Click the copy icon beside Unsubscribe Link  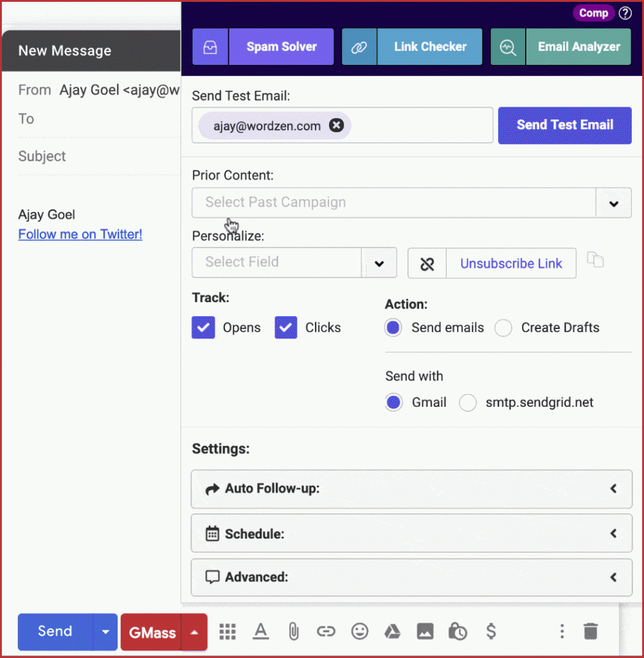click(x=596, y=260)
